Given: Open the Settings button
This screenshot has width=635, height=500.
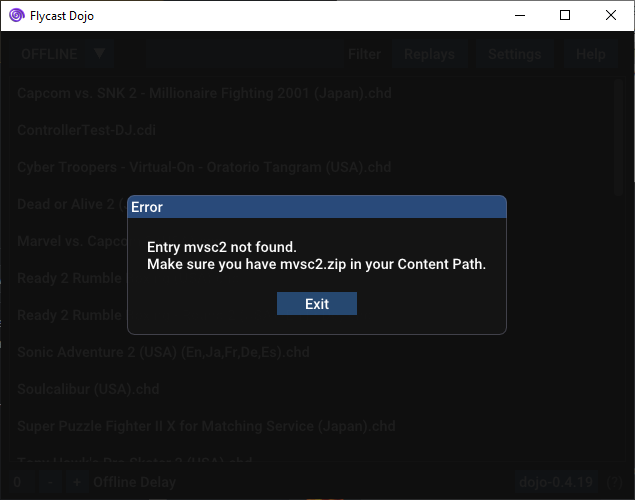Looking at the screenshot, I should point(514,54).
